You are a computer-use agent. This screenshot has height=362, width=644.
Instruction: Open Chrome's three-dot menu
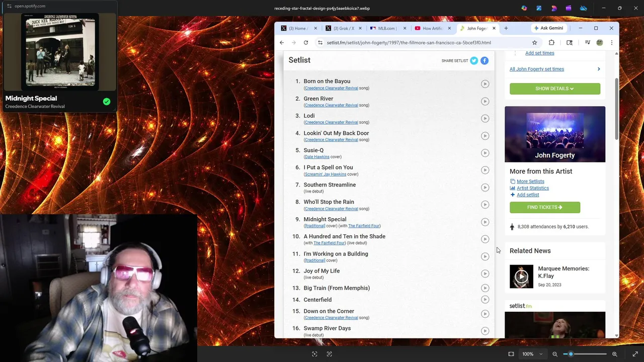point(611,43)
